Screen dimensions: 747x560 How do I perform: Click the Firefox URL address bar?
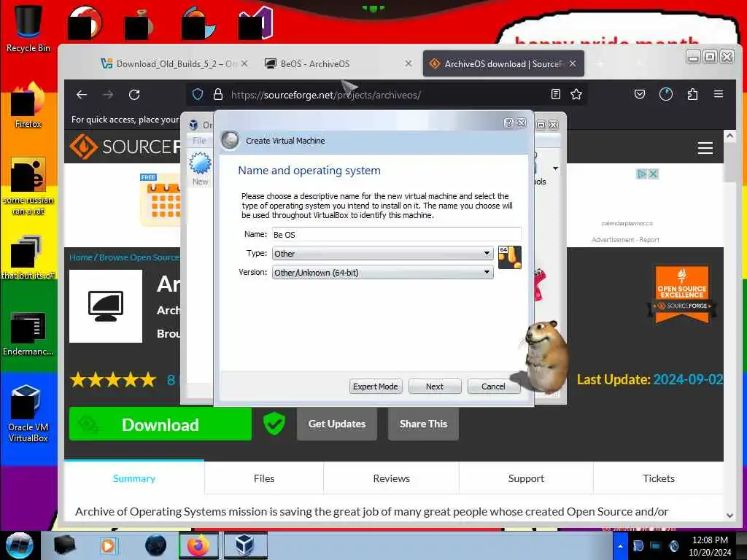pos(386,95)
